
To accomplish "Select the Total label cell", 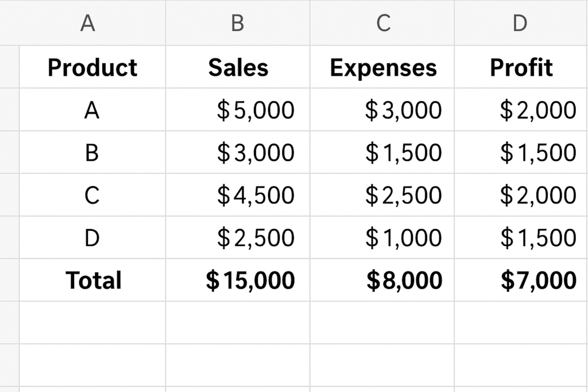I will 92,280.
